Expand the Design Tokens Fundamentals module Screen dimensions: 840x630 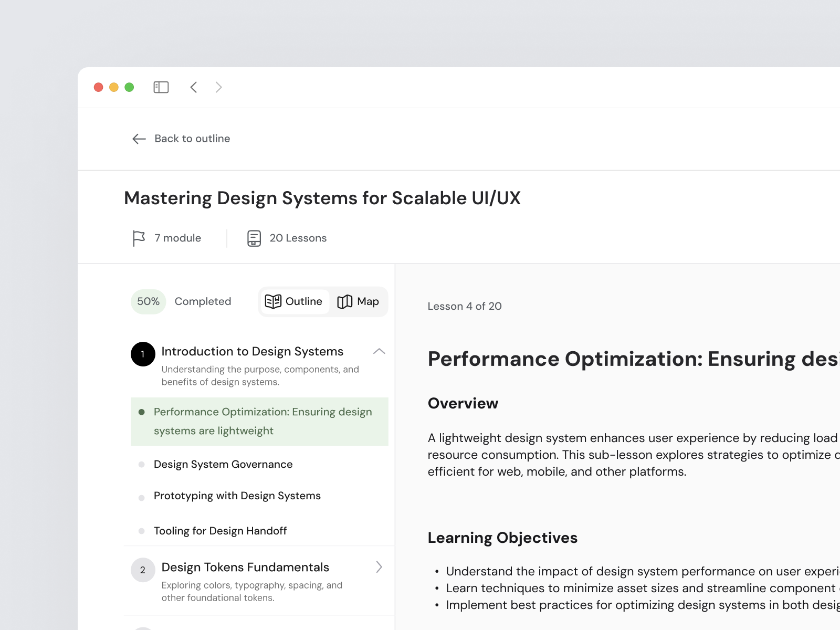[379, 567]
